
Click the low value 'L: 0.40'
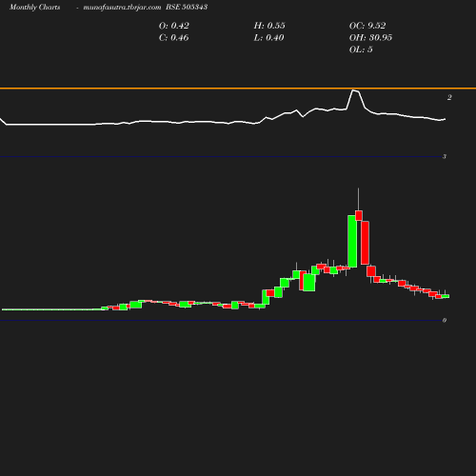pos(268,38)
